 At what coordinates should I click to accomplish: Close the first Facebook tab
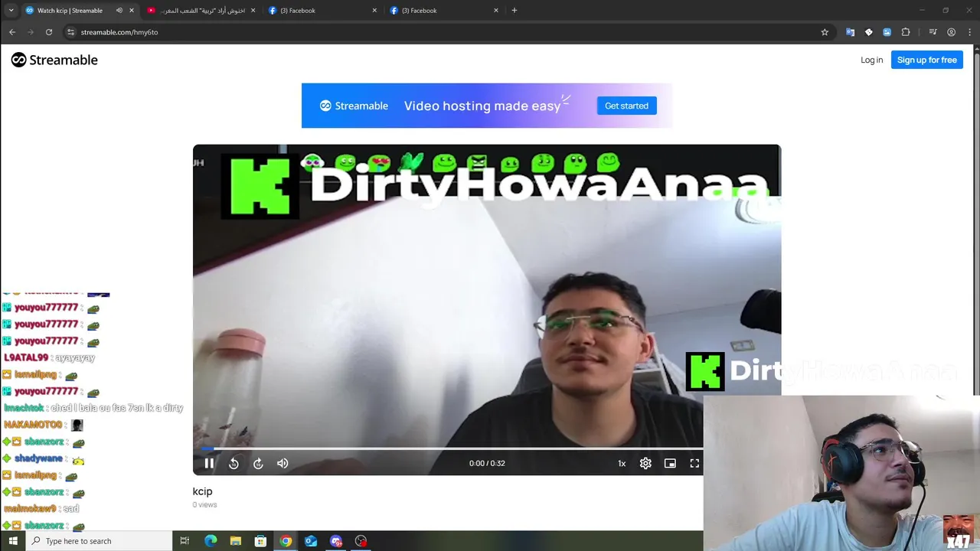(x=374, y=11)
